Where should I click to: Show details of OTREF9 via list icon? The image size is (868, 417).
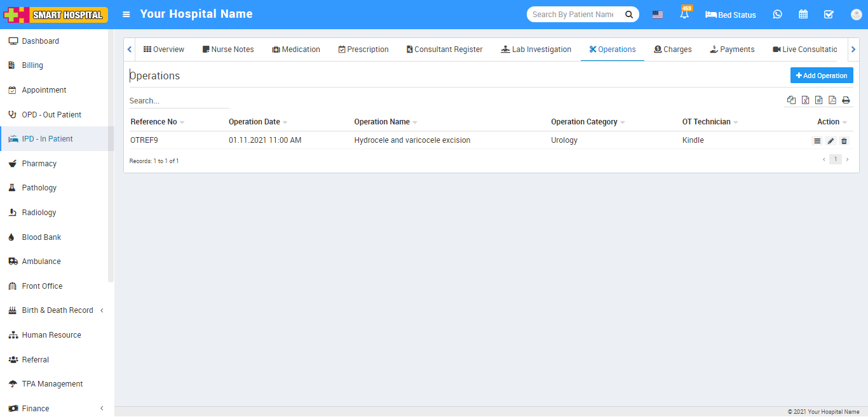pyautogui.click(x=817, y=141)
